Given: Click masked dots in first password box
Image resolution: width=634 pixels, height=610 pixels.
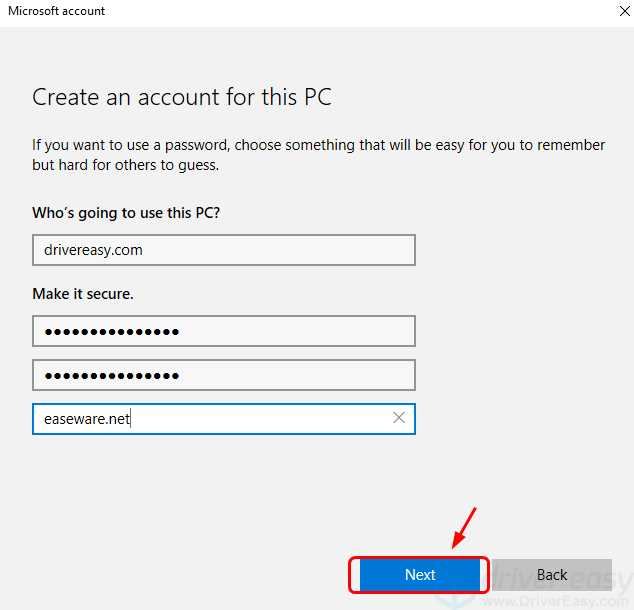Looking at the screenshot, I should (x=111, y=331).
